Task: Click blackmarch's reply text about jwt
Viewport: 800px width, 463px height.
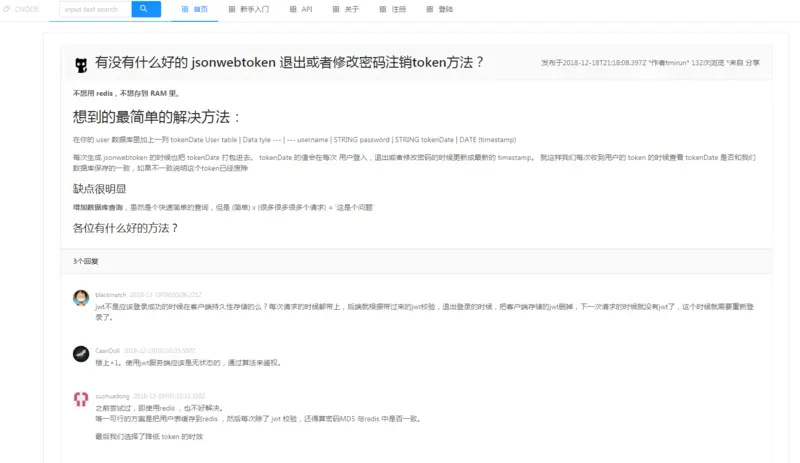Action: [424, 312]
